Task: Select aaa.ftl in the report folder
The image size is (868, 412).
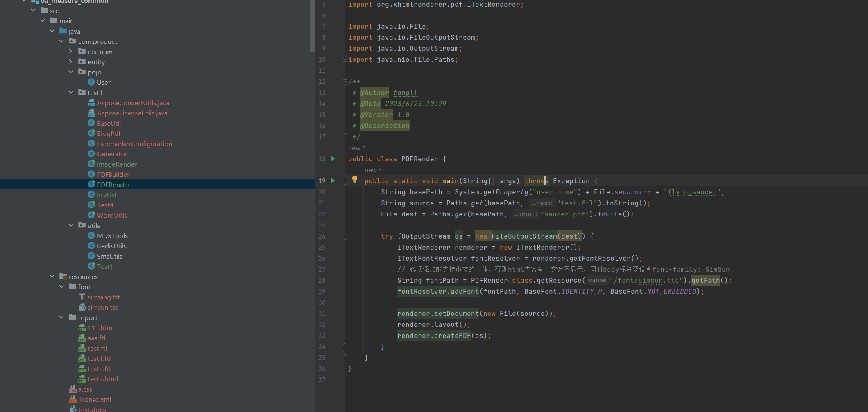Action: (x=96, y=338)
